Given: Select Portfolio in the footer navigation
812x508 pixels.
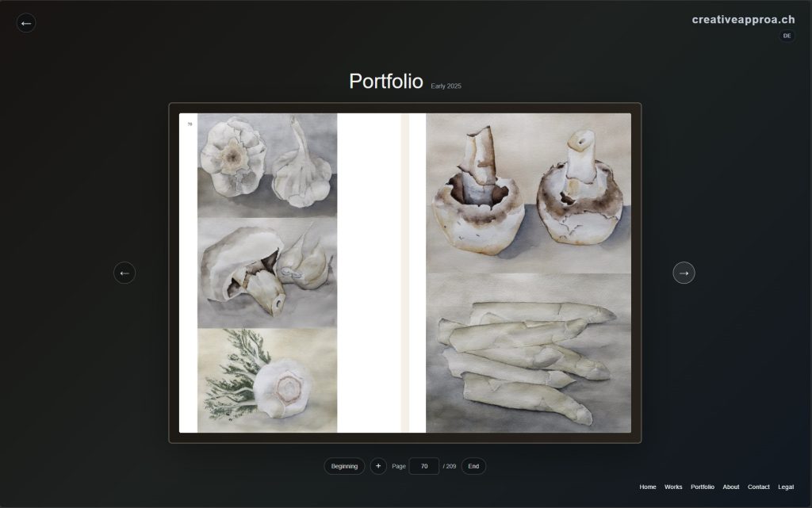Looking at the screenshot, I should pos(703,487).
